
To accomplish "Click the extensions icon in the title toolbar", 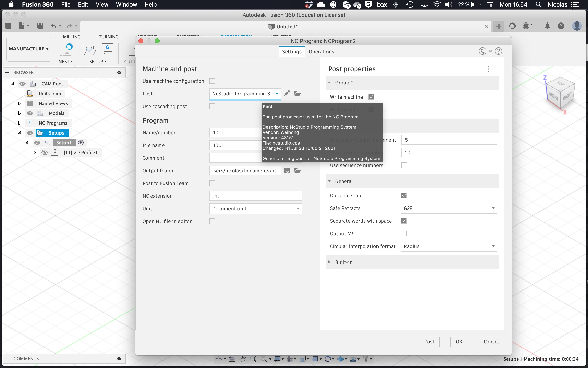I will point(512,26).
